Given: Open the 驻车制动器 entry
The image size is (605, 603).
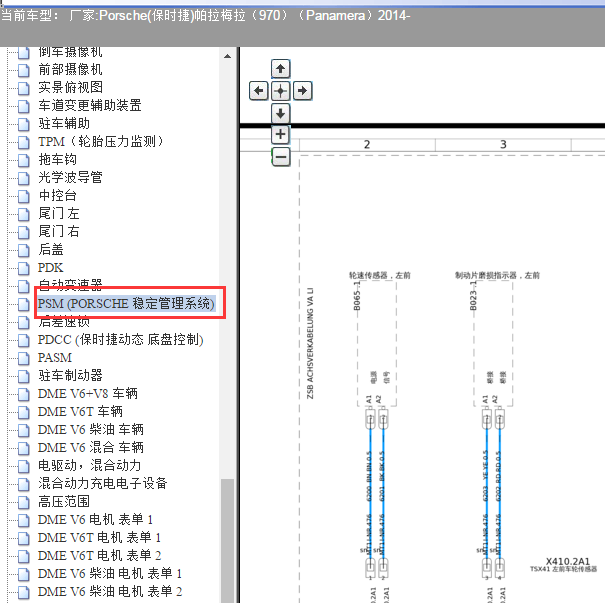Looking at the screenshot, I should click(x=70, y=376).
